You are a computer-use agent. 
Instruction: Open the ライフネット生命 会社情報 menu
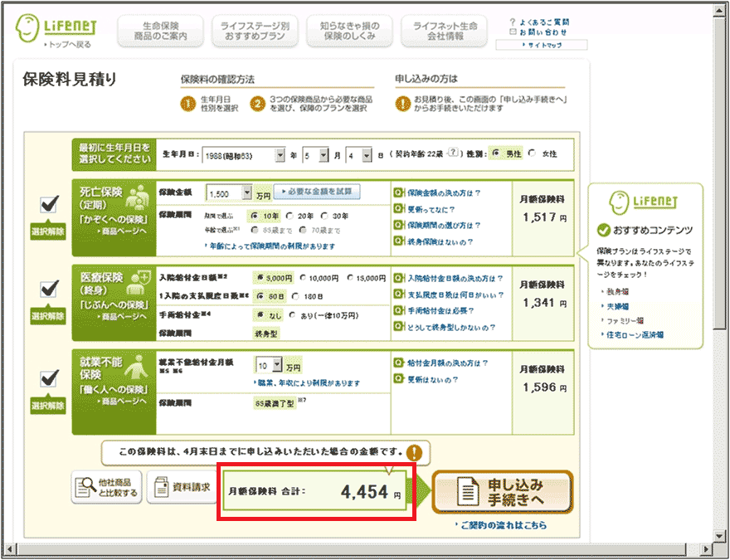point(445,32)
